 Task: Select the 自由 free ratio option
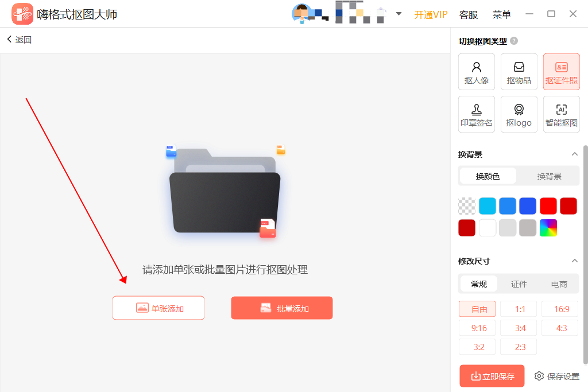[477, 309]
